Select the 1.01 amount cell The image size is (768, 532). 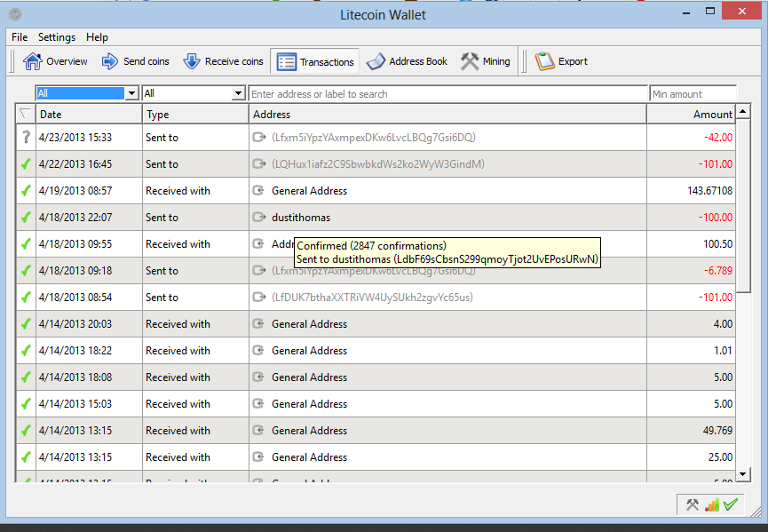tap(691, 351)
